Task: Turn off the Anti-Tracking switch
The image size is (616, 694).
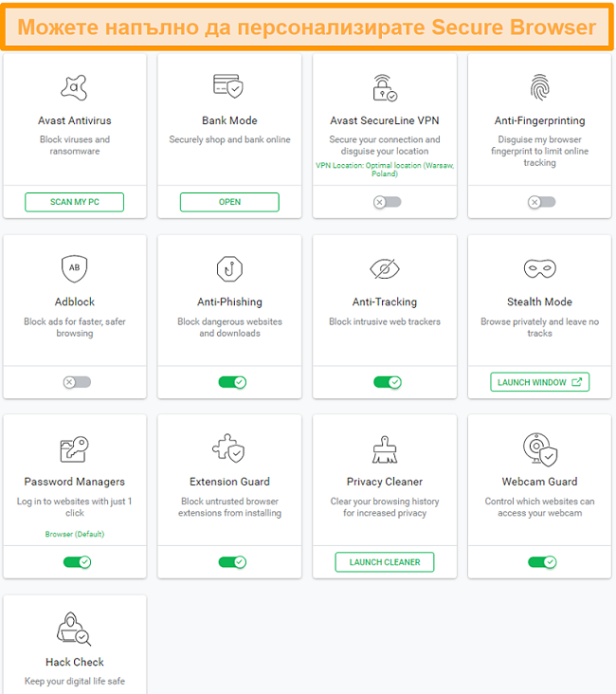Action: [388, 382]
